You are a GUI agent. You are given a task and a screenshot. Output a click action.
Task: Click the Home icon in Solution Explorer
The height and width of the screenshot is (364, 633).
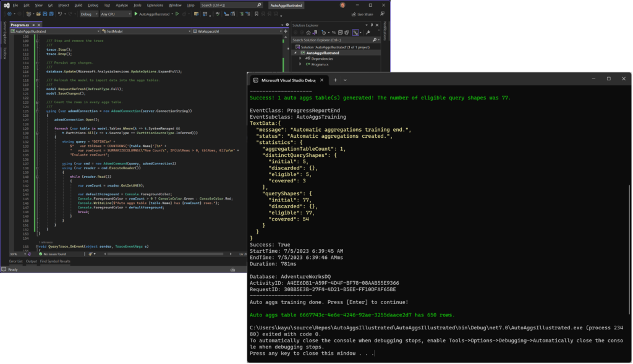coord(308,33)
